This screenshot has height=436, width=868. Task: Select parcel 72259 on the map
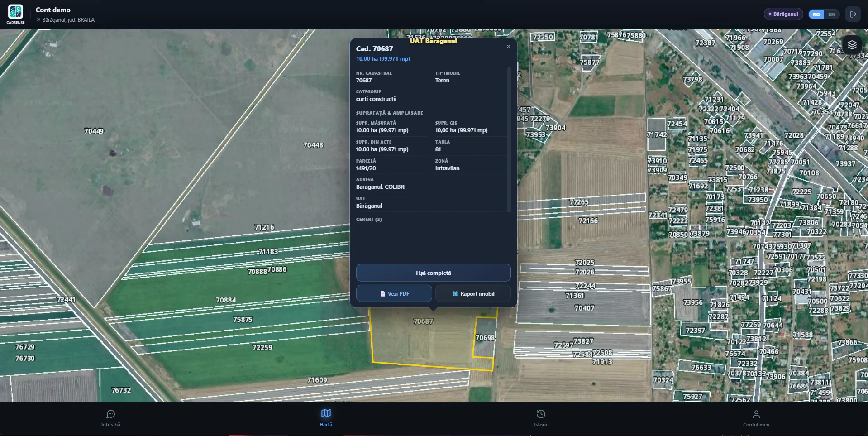click(262, 348)
